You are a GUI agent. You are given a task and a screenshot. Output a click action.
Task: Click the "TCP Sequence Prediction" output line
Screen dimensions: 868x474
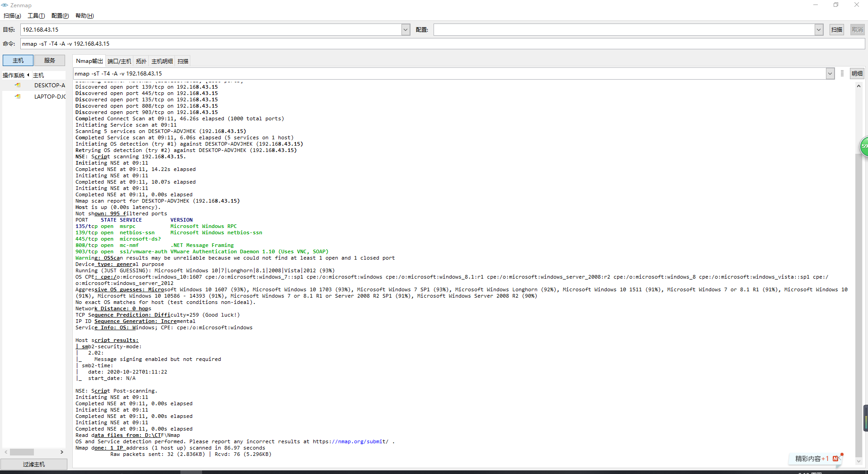(x=158, y=315)
